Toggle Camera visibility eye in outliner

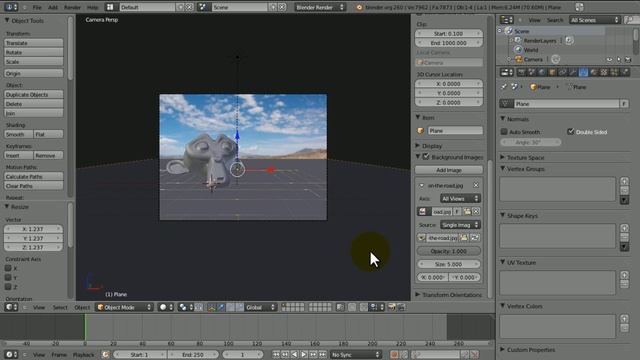(609, 60)
